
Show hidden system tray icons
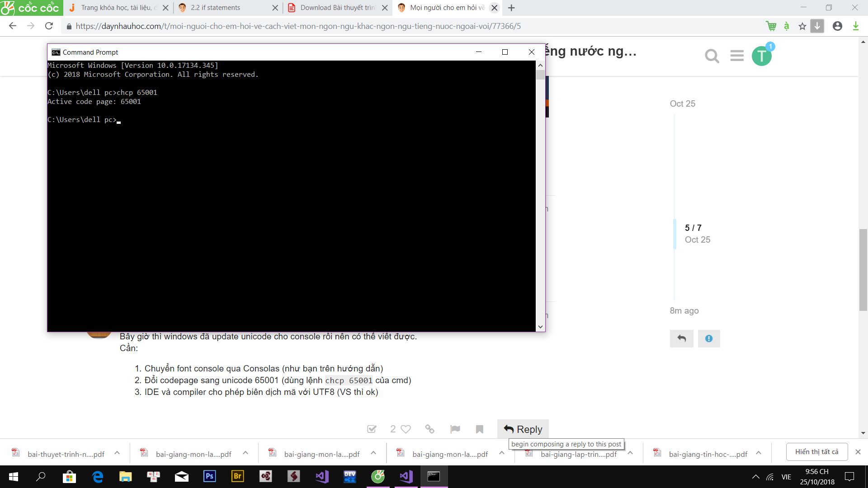pyautogui.click(x=755, y=477)
